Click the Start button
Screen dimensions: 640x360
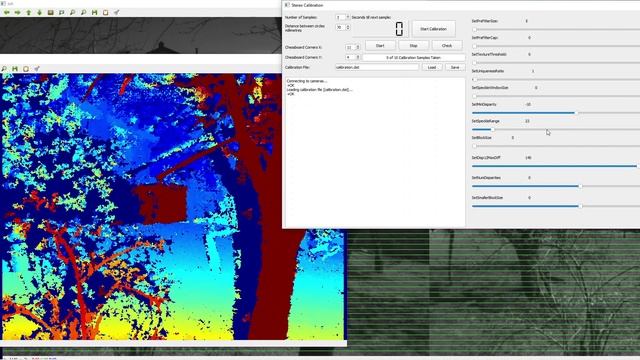(380, 46)
